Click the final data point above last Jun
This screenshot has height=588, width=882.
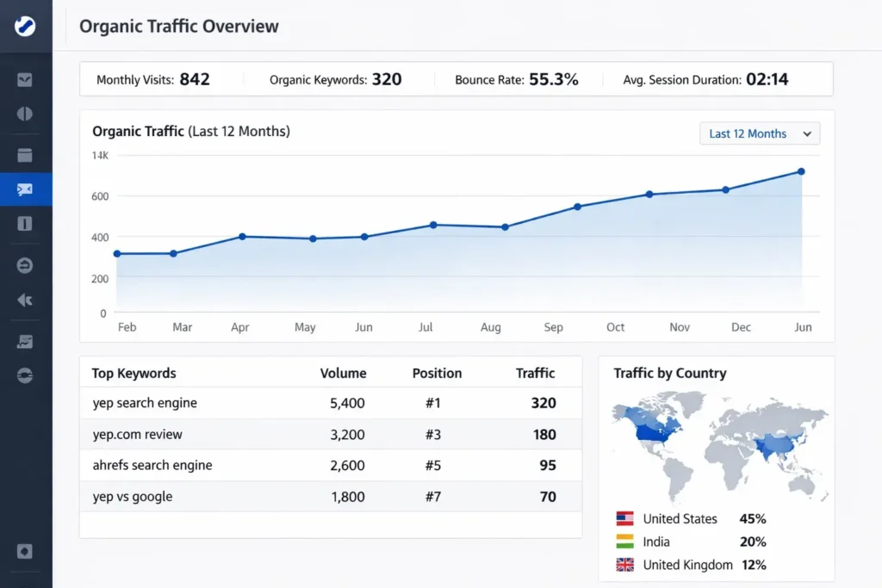801,171
